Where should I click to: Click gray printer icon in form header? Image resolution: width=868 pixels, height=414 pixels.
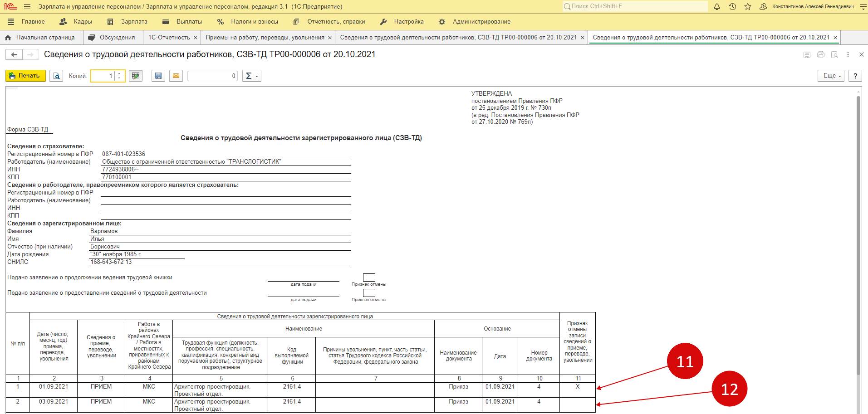pyautogui.click(x=821, y=54)
